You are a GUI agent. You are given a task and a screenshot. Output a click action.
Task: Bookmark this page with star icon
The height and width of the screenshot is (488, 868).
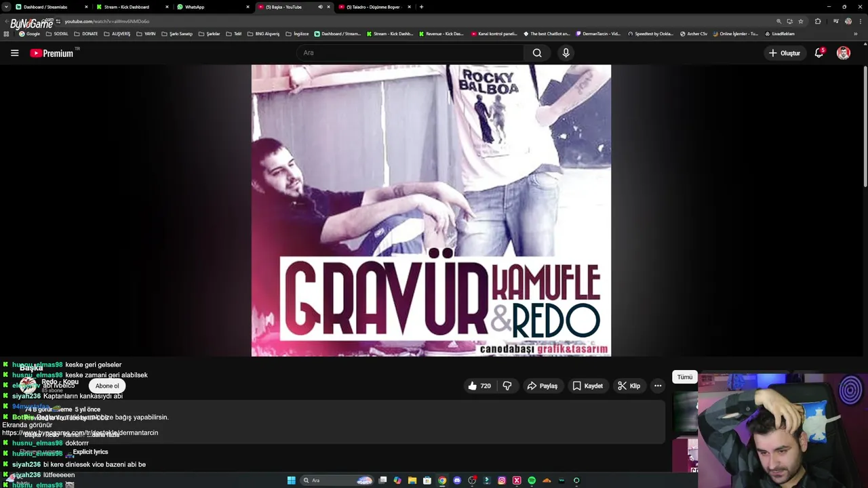pyautogui.click(x=801, y=21)
